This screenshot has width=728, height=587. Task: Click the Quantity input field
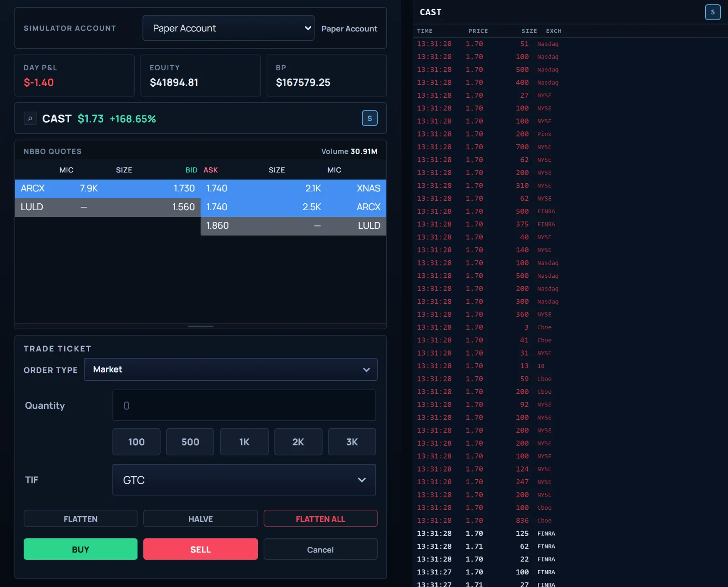point(244,405)
